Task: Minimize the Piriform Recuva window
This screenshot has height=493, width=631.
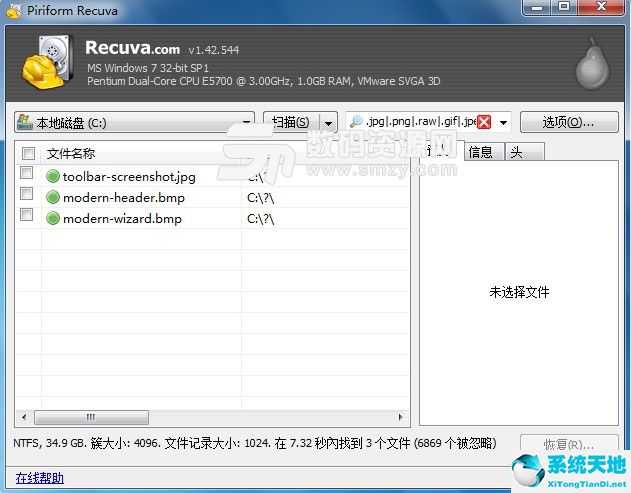Action: [538, 7]
